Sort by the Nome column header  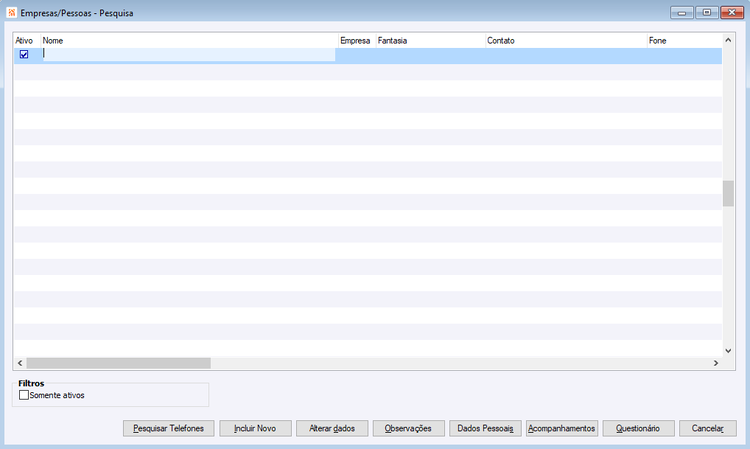[x=189, y=41]
